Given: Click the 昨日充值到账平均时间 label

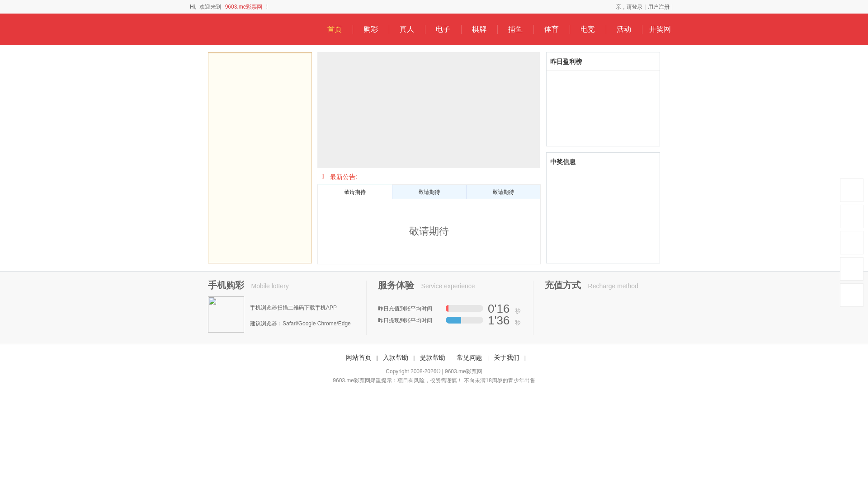Looking at the screenshot, I should click(405, 309).
